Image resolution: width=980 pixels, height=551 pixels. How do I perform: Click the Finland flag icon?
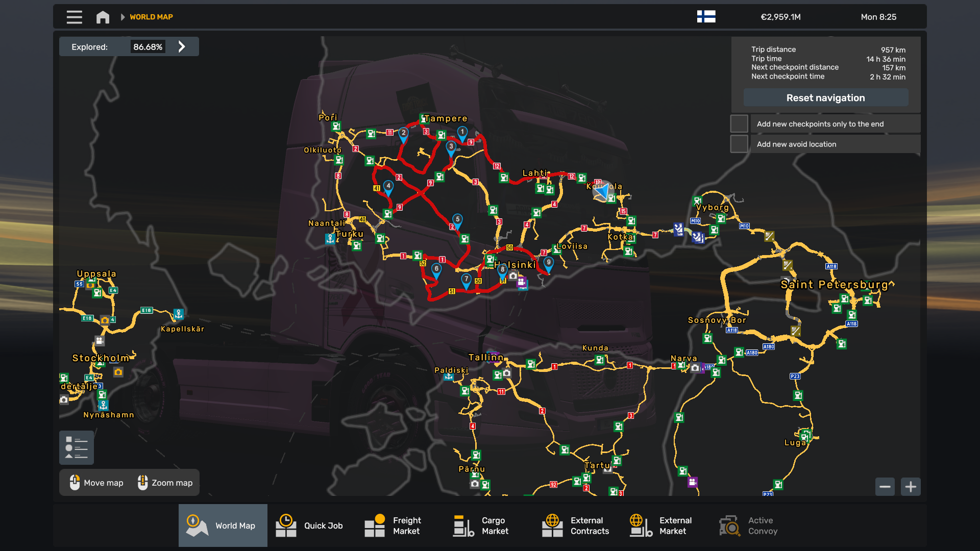[706, 17]
